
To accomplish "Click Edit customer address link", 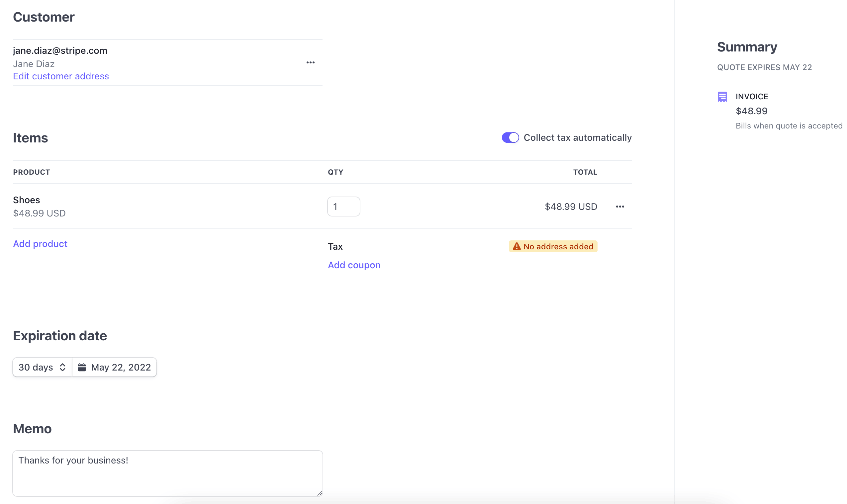I will pos(61,76).
